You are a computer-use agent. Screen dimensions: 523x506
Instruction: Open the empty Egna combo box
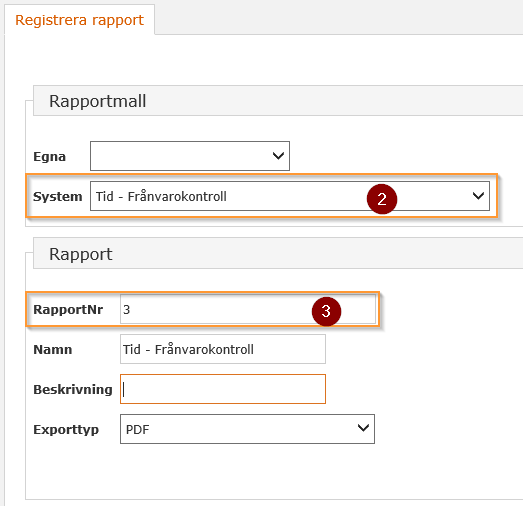[x=190, y=156]
